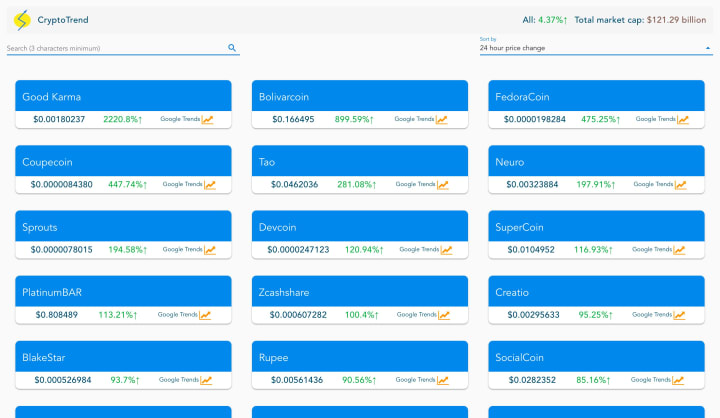The height and width of the screenshot is (418, 720).
Task: Open the Sort by dropdown arrow
Action: point(708,48)
